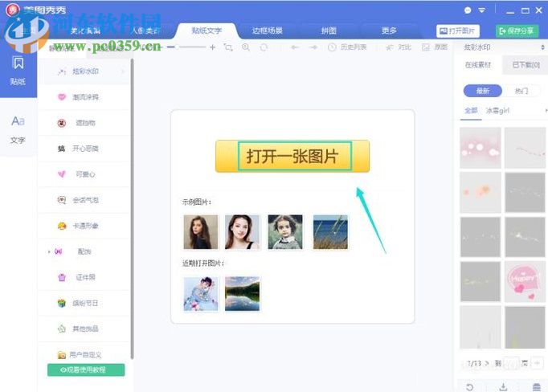Click the 打开图片 open image button

[x=458, y=31]
